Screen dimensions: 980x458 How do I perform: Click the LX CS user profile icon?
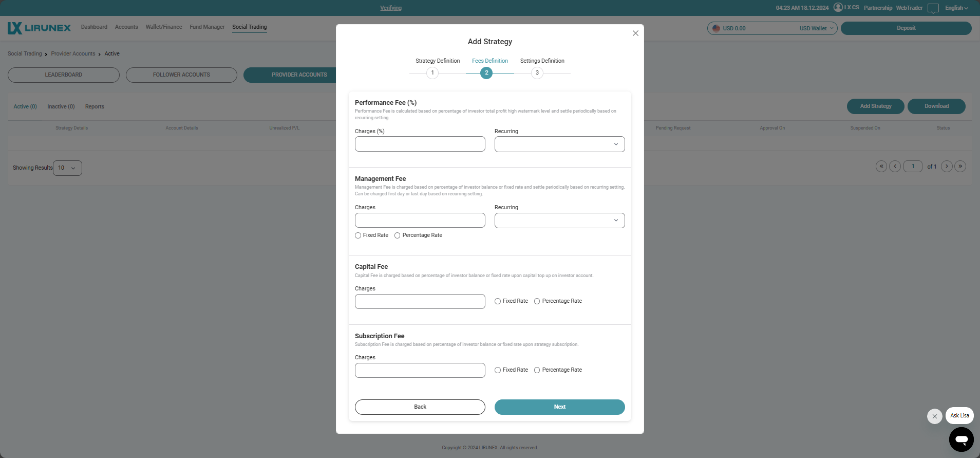[x=838, y=7]
